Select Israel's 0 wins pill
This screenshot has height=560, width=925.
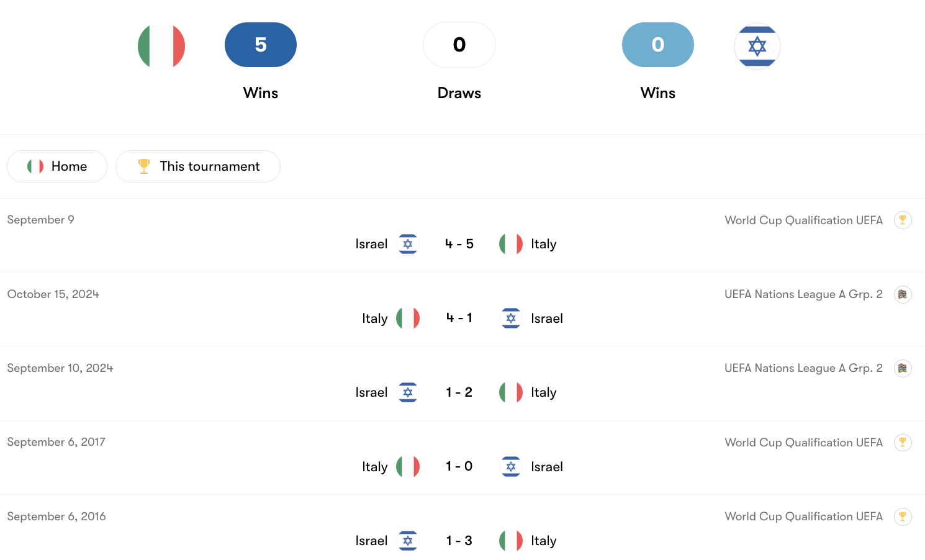[x=658, y=45]
